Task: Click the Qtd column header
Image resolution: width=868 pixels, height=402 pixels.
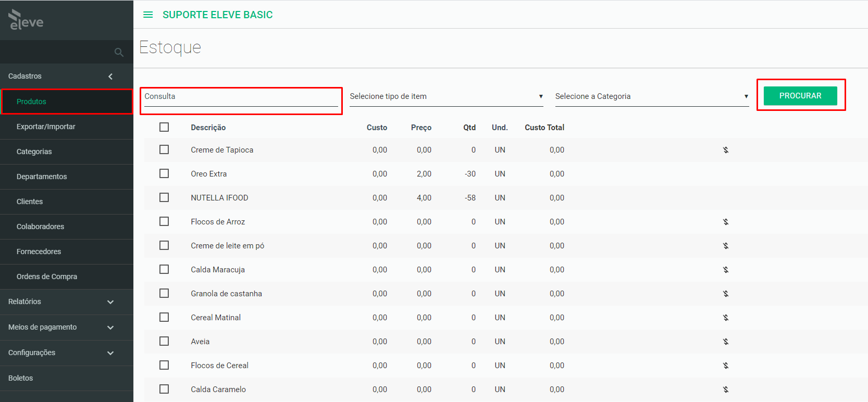Action: 469,128
